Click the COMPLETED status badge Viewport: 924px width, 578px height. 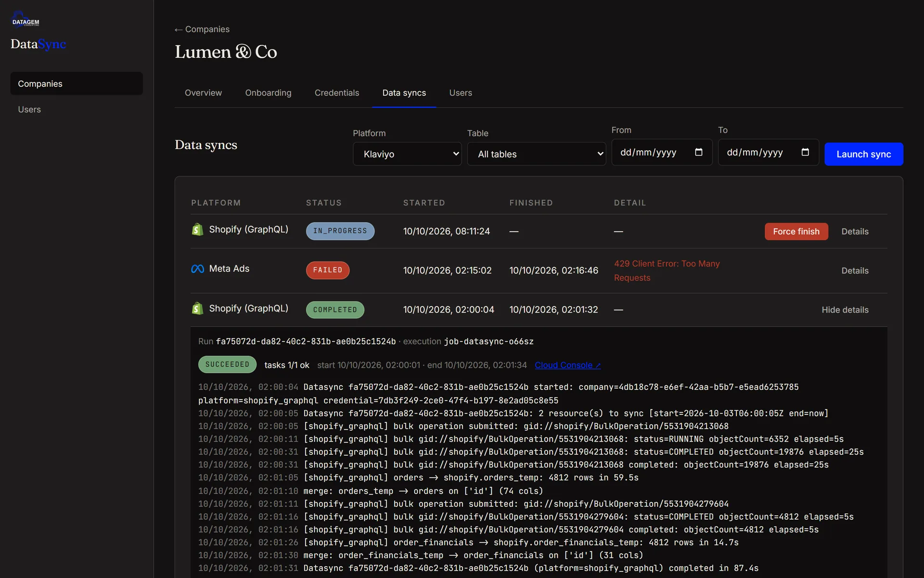point(335,310)
